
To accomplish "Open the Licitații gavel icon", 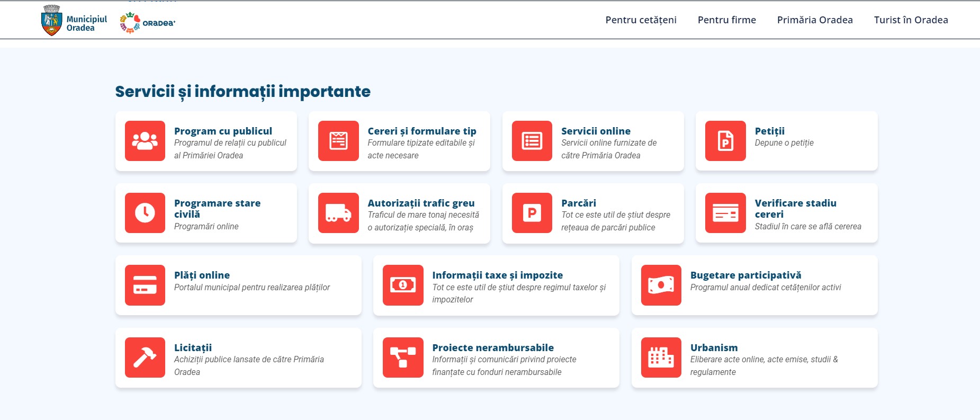I will pos(145,358).
